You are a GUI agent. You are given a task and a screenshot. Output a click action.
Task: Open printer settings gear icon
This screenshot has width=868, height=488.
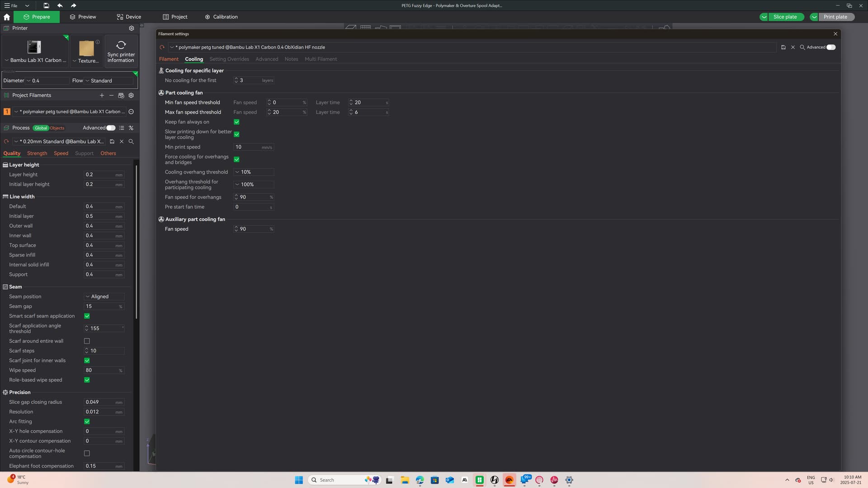click(x=132, y=28)
